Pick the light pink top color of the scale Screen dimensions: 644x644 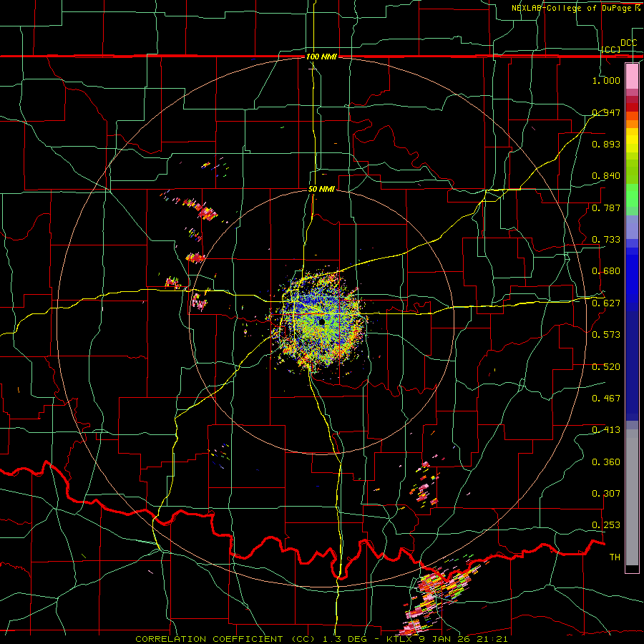coord(632,77)
